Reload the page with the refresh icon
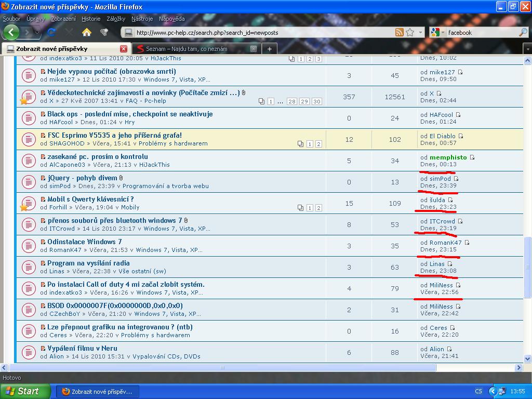This screenshot has width=532, height=399. point(51,33)
